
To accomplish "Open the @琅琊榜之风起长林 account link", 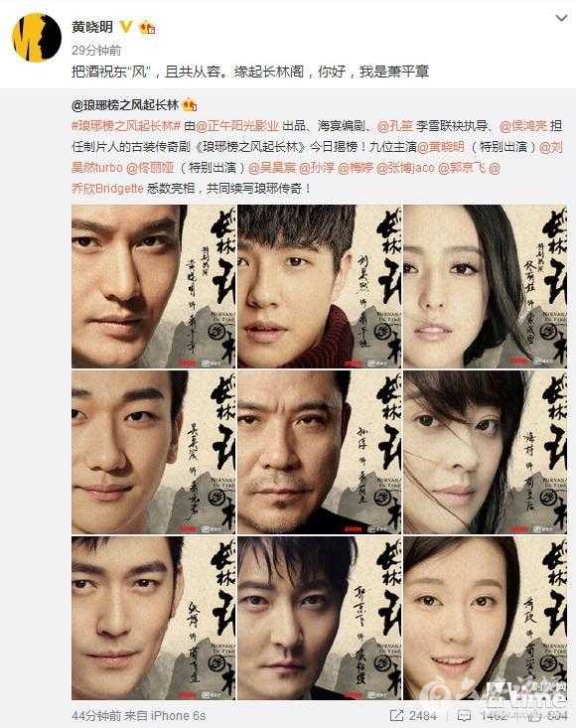I will pos(125,105).
